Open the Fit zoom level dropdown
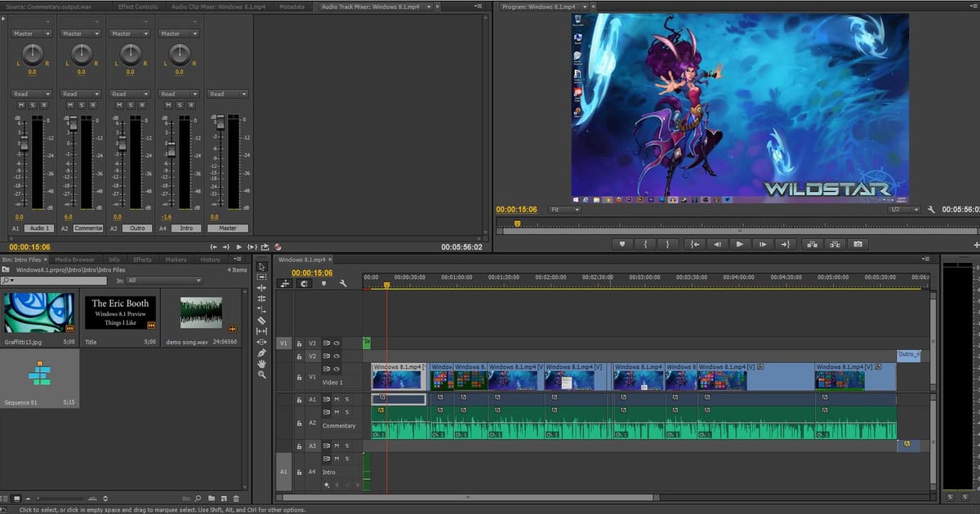980x514 pixels. (x=564, y=210)
